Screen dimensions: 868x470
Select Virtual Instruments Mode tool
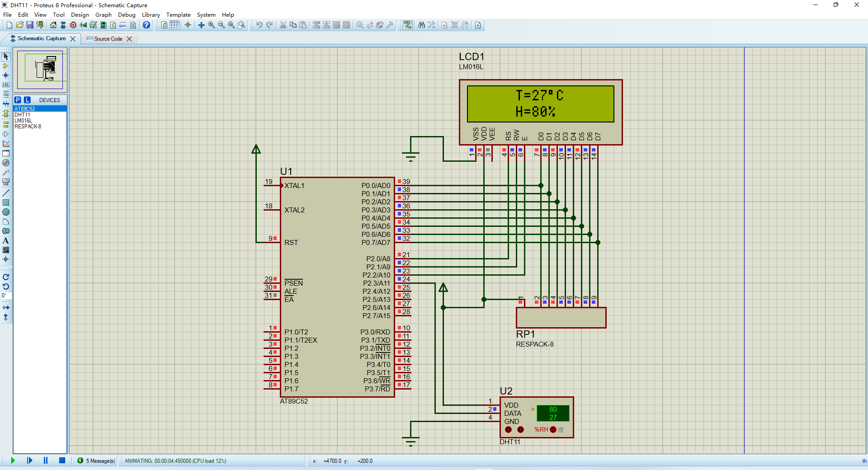coord(6,182)
